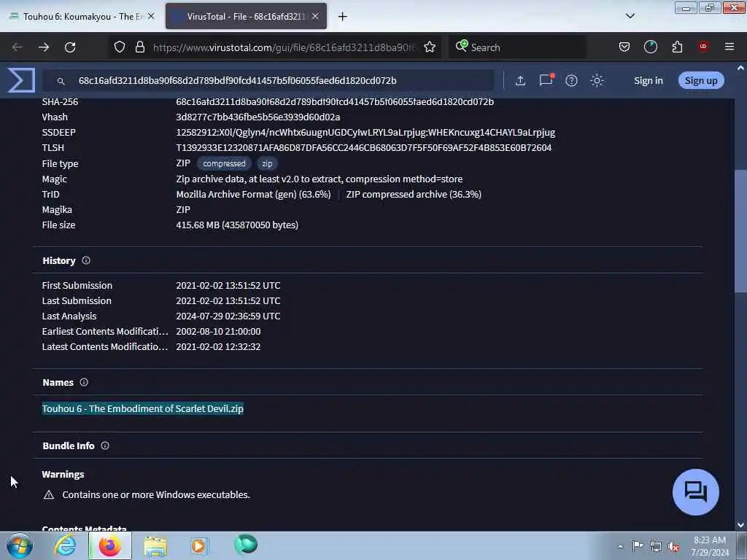Save page to Pocket
This screenshot has width=747, height=560.
point(624,47)
